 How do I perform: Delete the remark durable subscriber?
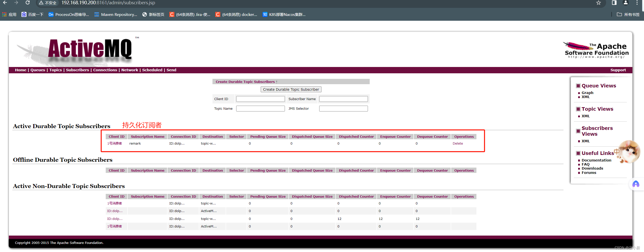pos(458,143)
